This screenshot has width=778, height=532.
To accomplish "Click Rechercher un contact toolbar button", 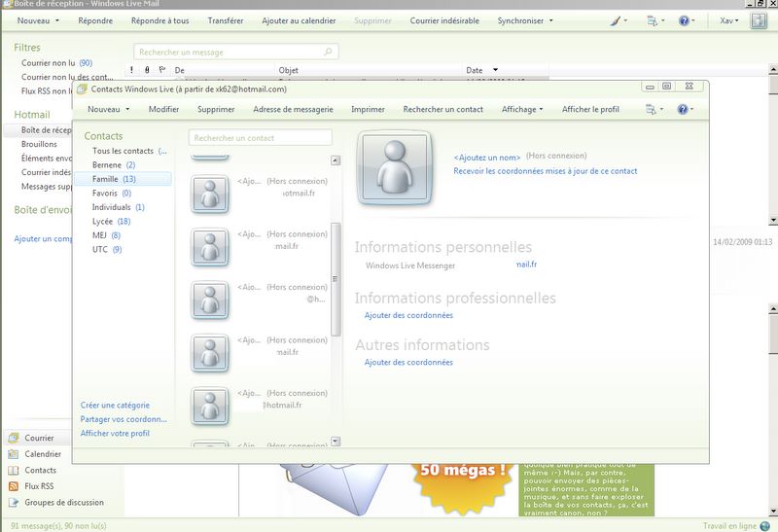I will pyautogui.click(x=443, y=109).
